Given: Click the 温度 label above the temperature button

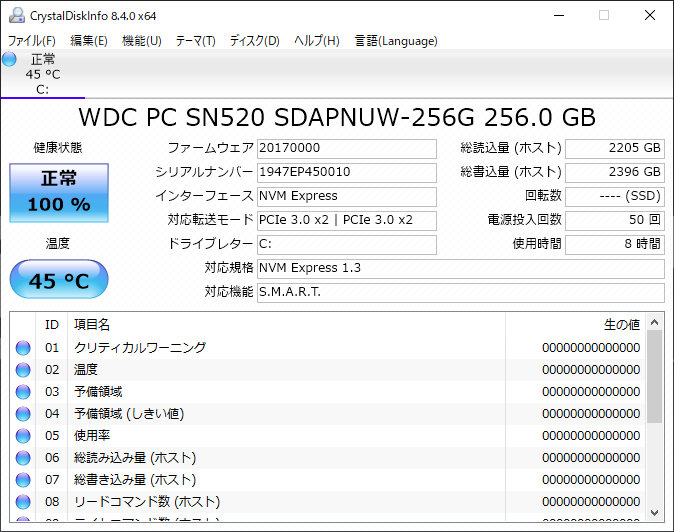Looking at the screenshot, I should point(58,244).
